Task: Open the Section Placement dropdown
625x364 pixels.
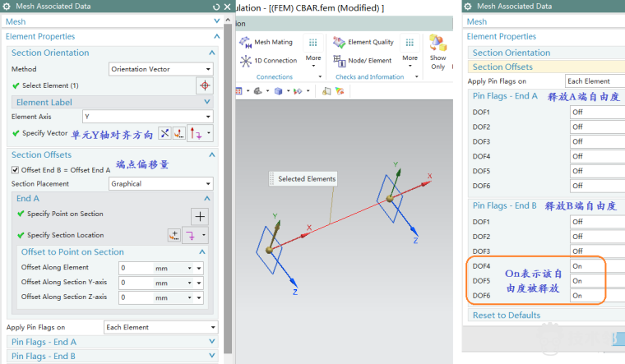Action: [161, 184]
